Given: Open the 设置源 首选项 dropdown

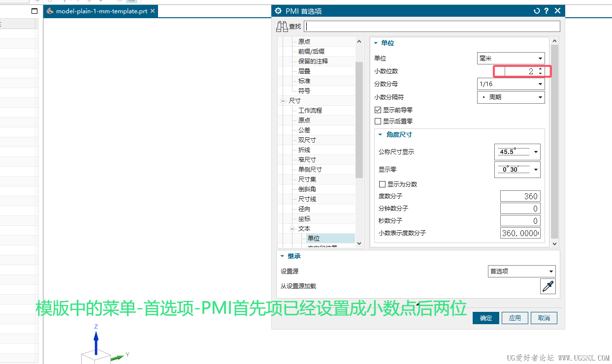Looking at the screenshot, I should pyautogui.click(x=521, y=271).
